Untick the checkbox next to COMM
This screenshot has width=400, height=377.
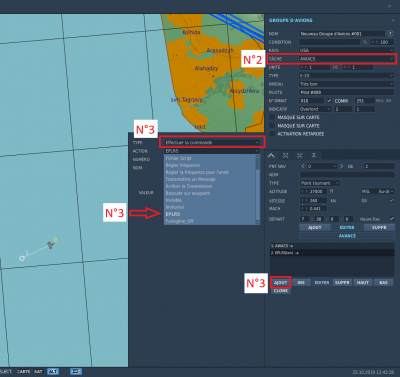pos(329,100)
